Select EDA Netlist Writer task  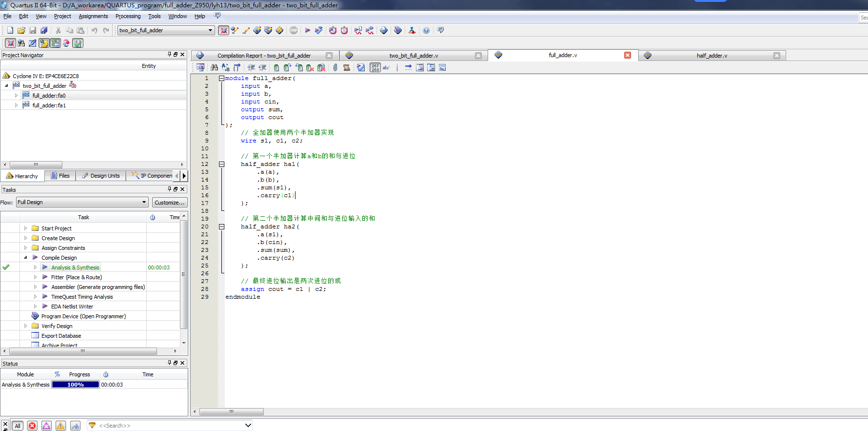click(72, 307)
